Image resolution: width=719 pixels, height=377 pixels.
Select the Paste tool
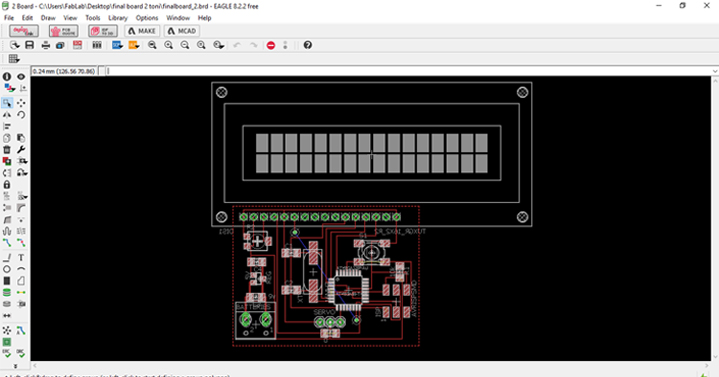[x=21, y=138]
